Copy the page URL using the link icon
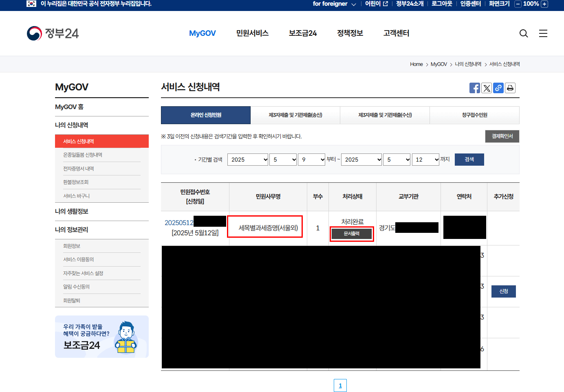Viewport: 564px width, 392px height. 498,88
